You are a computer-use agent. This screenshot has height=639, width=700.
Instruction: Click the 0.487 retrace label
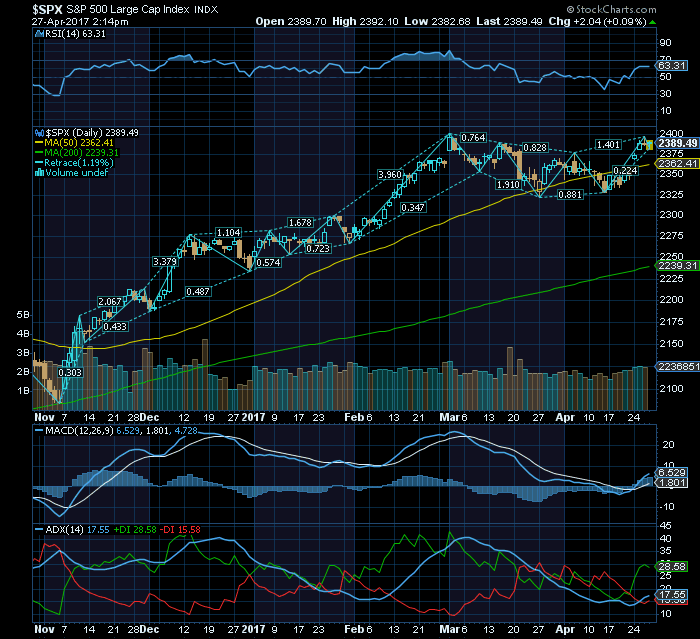pyautogui.click(x=198, y=292)
